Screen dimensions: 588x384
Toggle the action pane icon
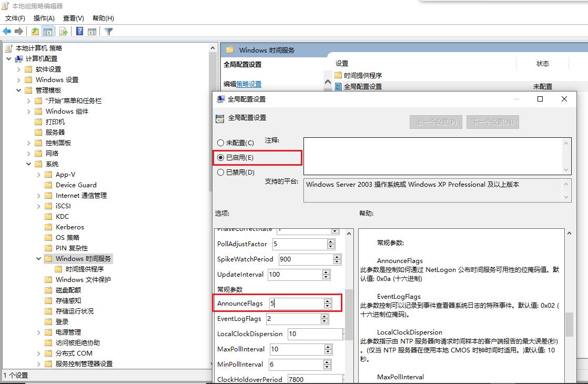pos(92,31)
